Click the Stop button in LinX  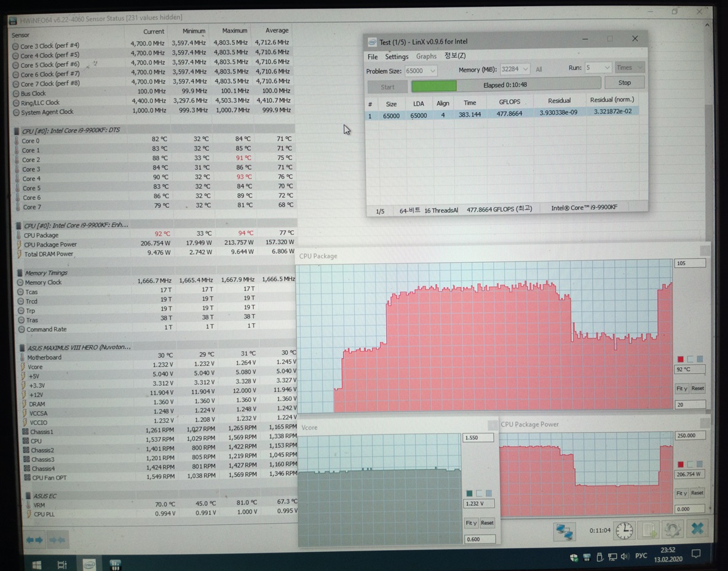(x=625, y=82)
